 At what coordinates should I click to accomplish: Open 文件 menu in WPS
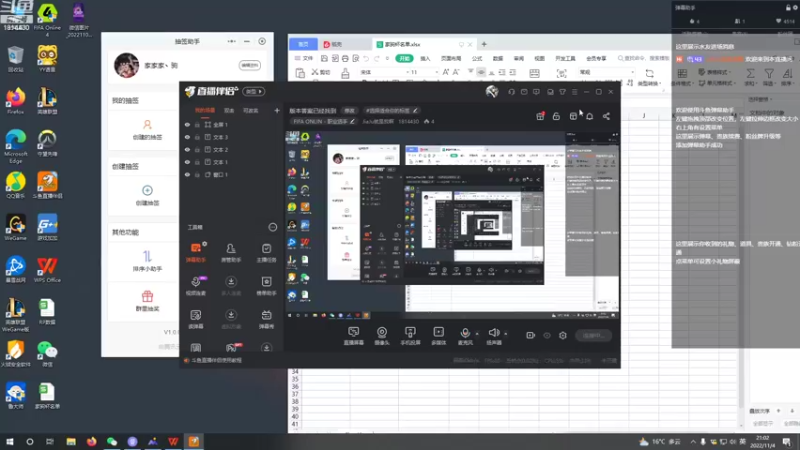304,59
